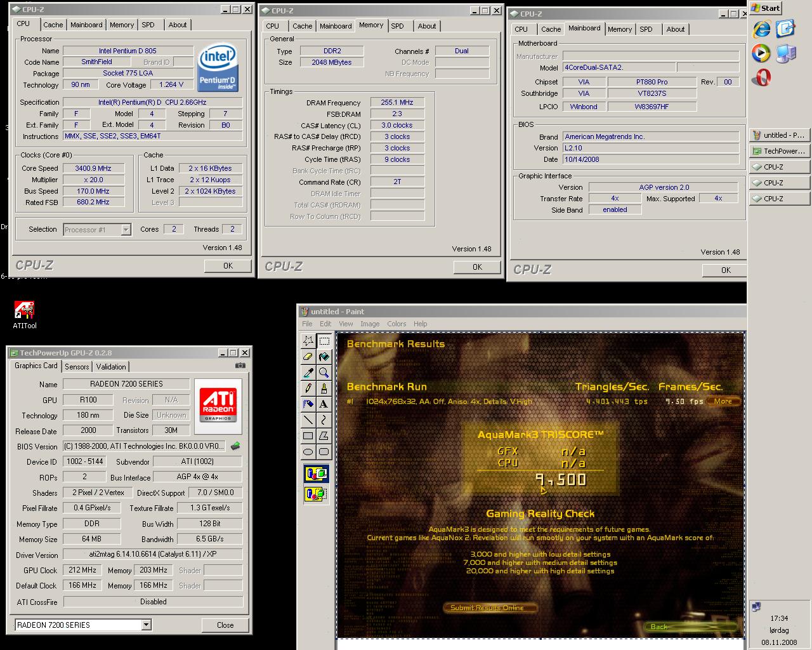The height and width of the screenshot is (650, 812).
Task: Activate the Magnifier tool in Paint
Action: tap(324, 373)
